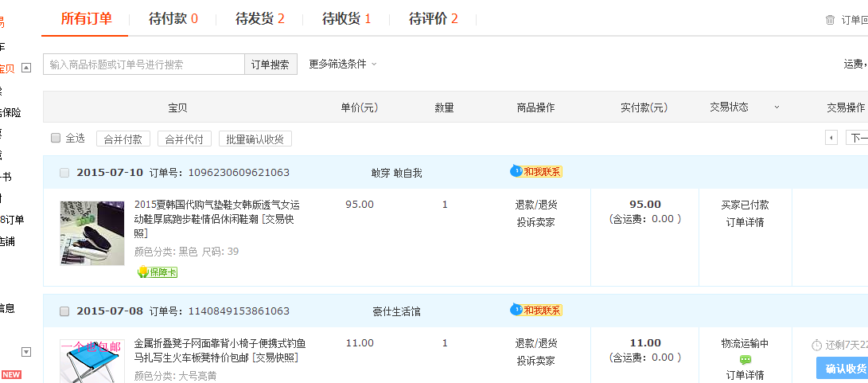Click the 和我联系 icon for seller 敢穿 敢自我
Viewport: 868px width, 383px height.
point(536,171)
